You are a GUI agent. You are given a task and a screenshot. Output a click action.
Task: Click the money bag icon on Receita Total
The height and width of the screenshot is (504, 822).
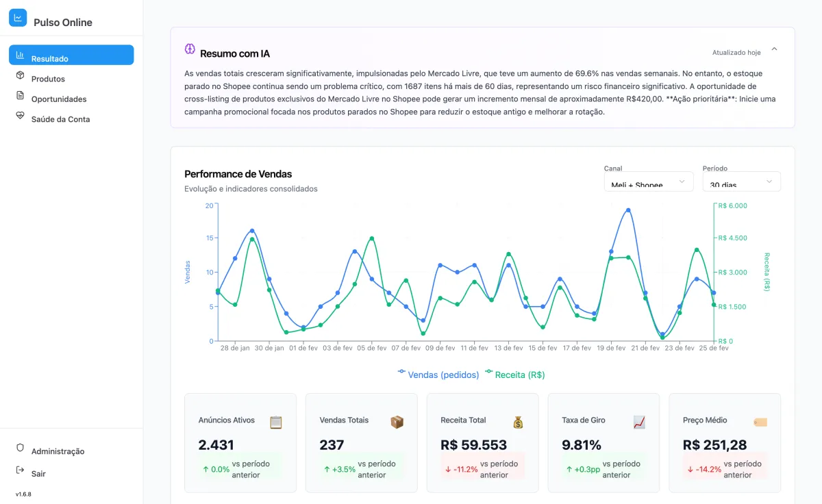(x=518, y=423)
